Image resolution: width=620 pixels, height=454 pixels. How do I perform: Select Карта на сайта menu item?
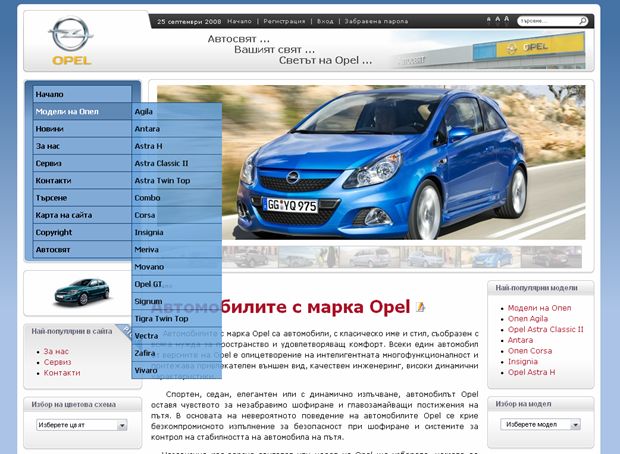pos(82,215)
